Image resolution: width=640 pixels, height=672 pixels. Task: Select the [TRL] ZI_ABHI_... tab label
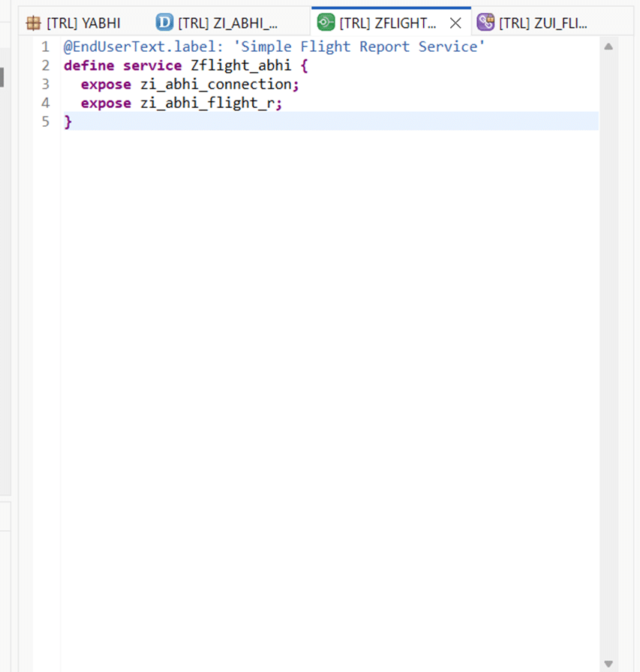point(228,22)
